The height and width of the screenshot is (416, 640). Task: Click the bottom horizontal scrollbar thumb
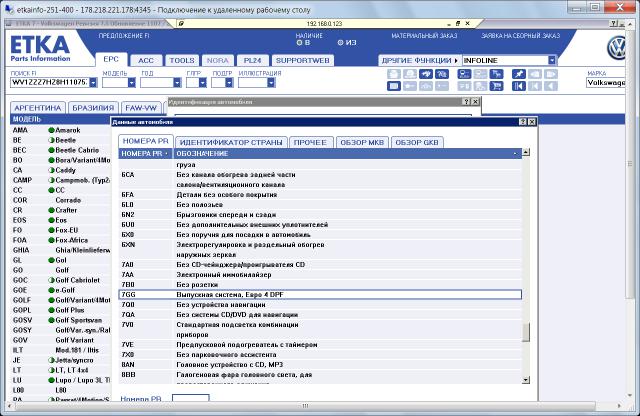tap(305, 406)
